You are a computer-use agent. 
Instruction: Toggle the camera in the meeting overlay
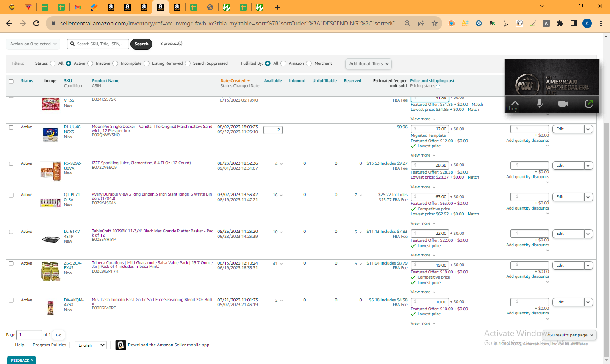563,104
